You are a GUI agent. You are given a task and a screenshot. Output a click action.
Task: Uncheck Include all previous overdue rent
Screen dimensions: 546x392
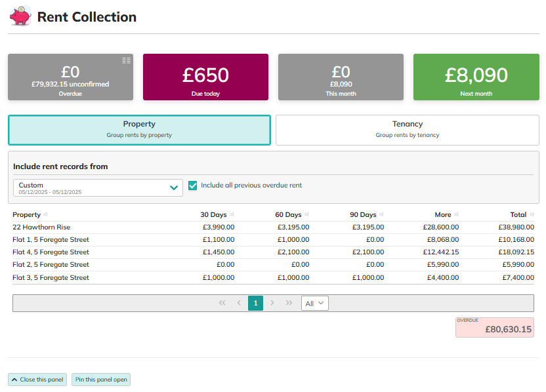point(193,186)
